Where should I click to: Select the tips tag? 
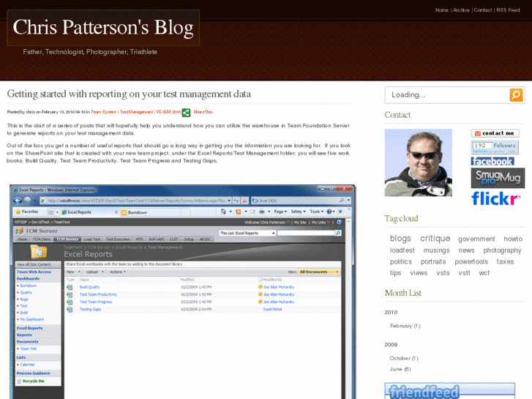(395, 273)
